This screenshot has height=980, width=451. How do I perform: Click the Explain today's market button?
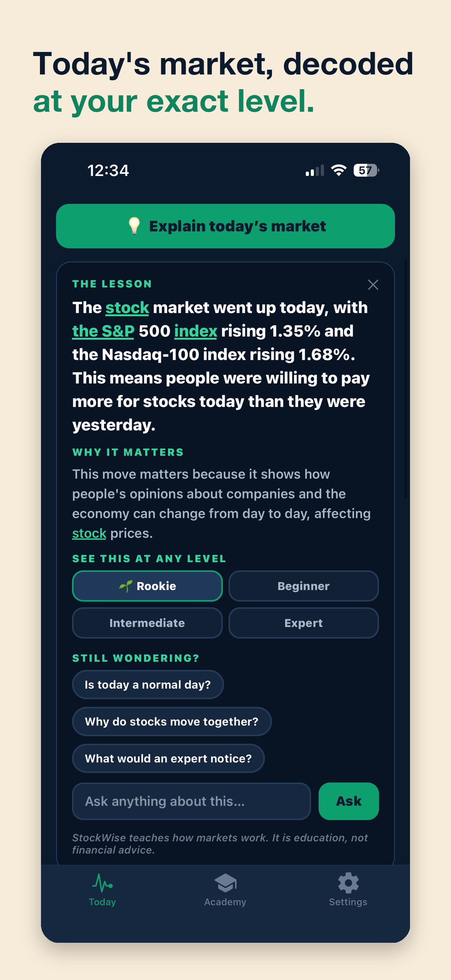[x=225, y=226]
